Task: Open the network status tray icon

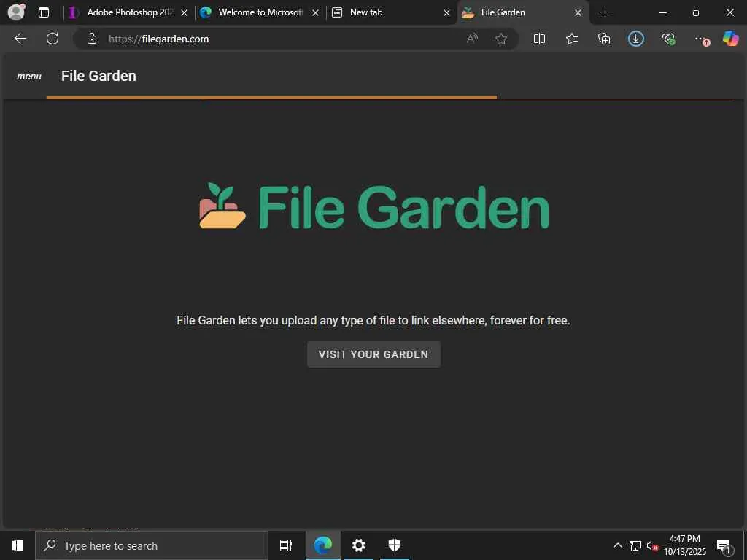Action: pyautogui.click(x=635, y=545)
